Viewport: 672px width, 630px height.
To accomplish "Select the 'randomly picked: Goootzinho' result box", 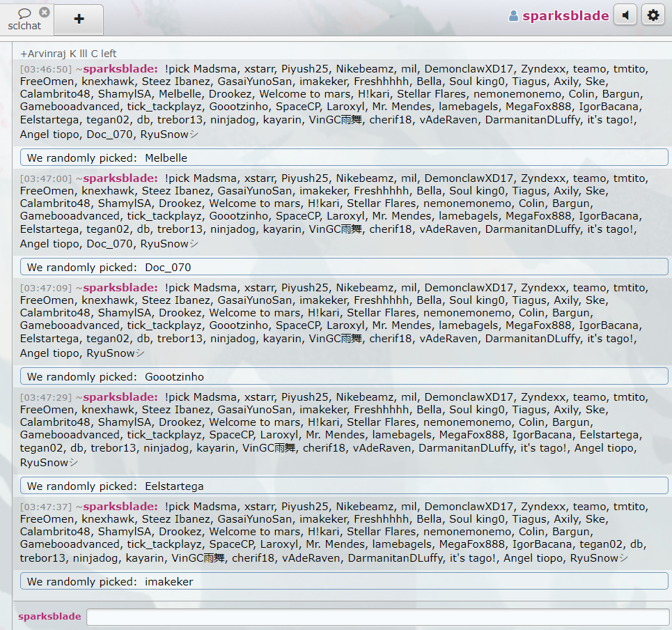I will 344,376.
